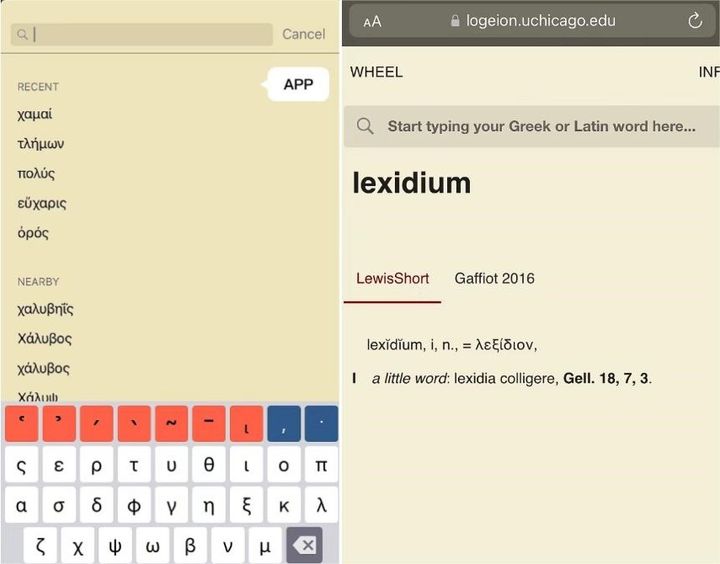
Task: Open the AA reader text-size menu
Action: 372,22
